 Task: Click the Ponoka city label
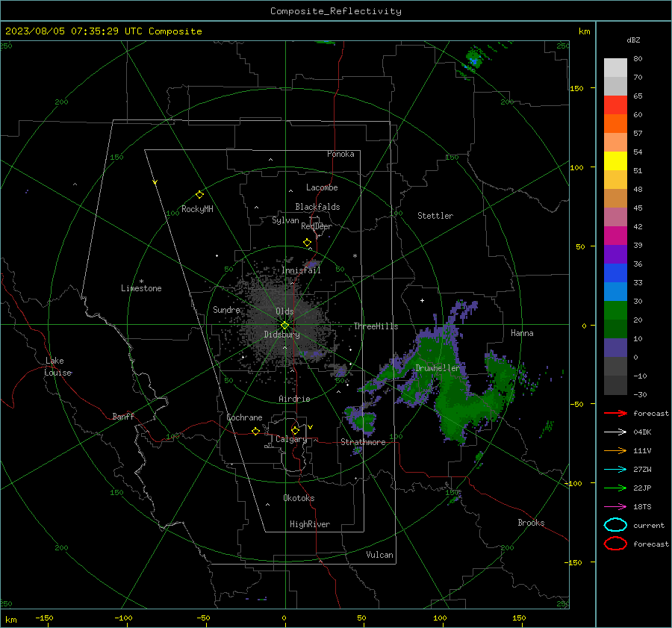(340, 154)
